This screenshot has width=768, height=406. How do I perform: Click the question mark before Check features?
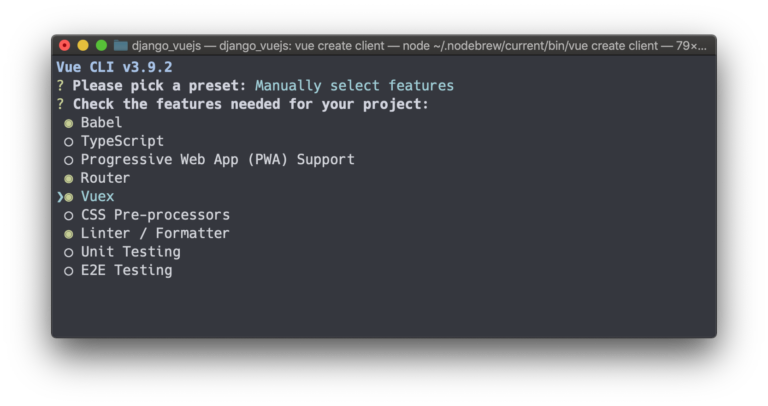point(60,104)
